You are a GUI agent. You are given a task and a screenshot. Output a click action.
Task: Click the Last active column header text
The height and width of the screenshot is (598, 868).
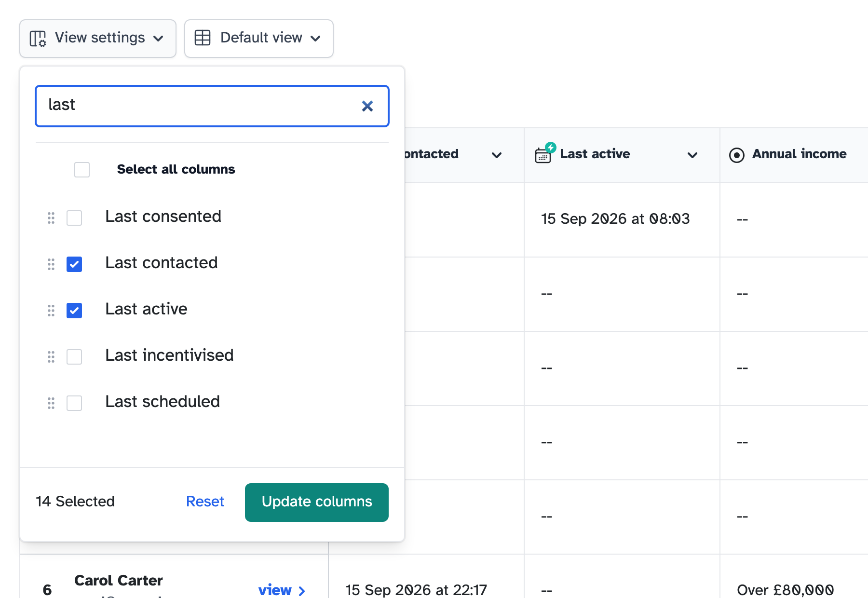[x=595, y=154]
